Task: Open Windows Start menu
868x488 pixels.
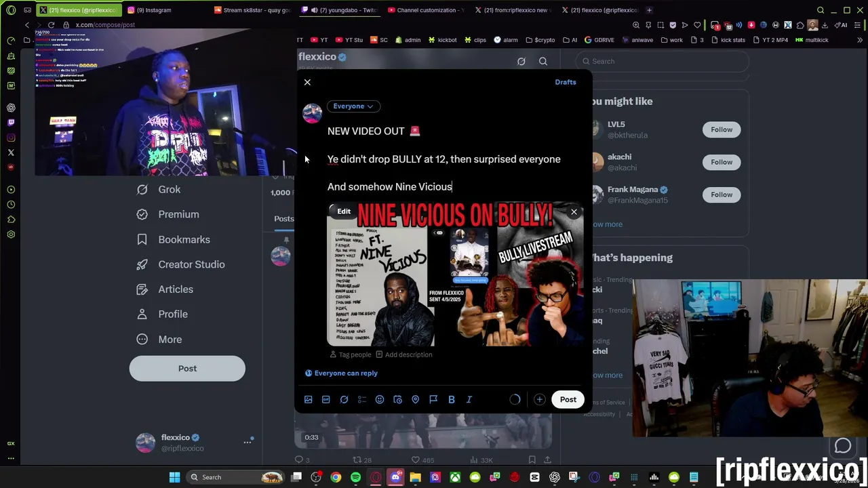Action: (x=174, y=478)
